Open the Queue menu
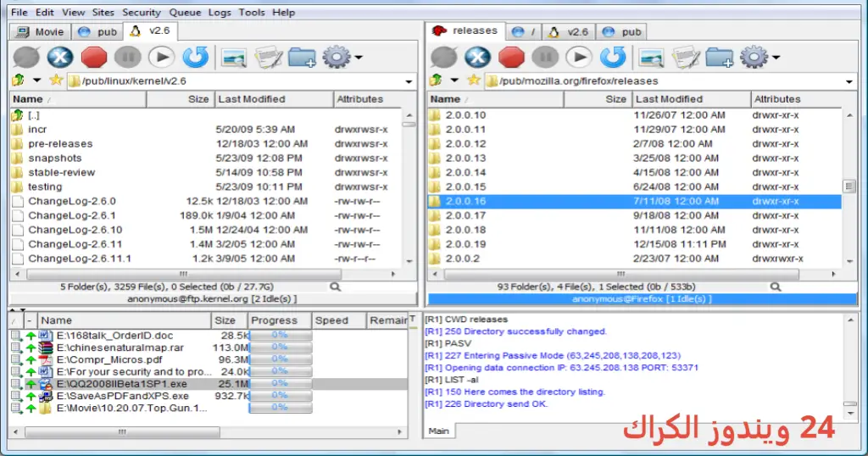 [x=185, y=12]
